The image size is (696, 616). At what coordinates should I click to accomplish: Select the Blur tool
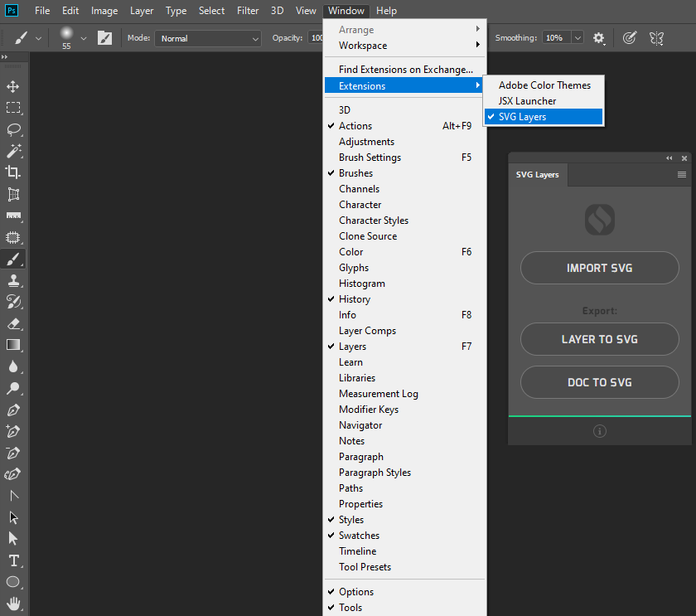13,366
